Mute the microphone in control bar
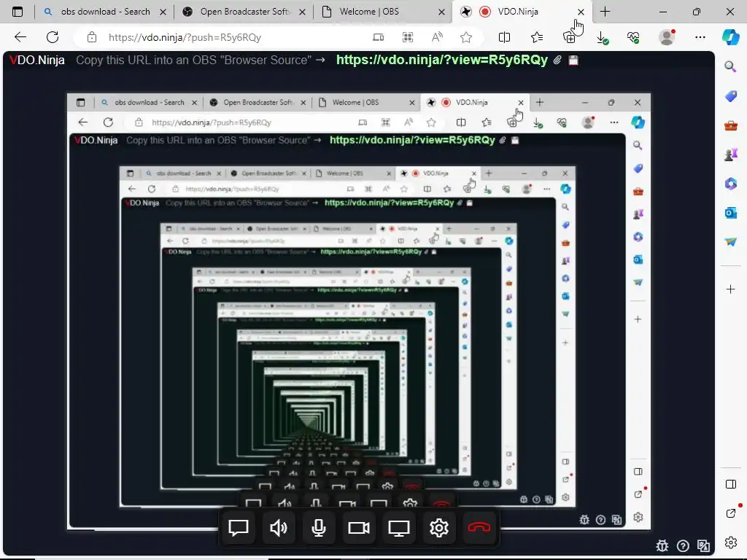The image size is (747, 560). pyautogui.click(x=318, y=528)
